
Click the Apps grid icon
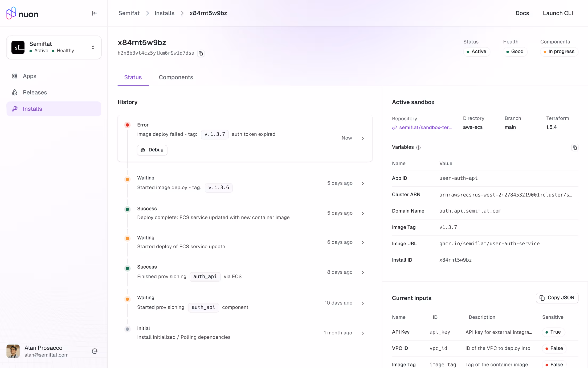(15, 76)
